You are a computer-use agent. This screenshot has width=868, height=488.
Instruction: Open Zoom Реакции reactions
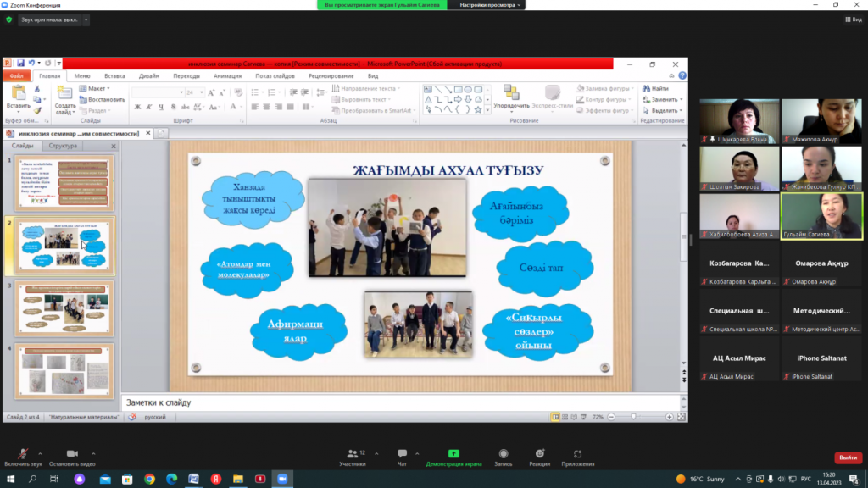coord(540,457)
